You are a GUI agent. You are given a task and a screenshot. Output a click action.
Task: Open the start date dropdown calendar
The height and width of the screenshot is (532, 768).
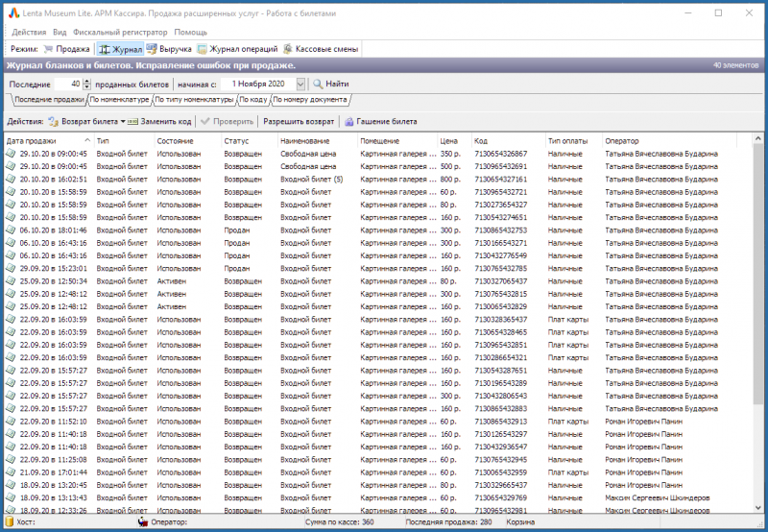pyautogui.click(x=301, y=85)
